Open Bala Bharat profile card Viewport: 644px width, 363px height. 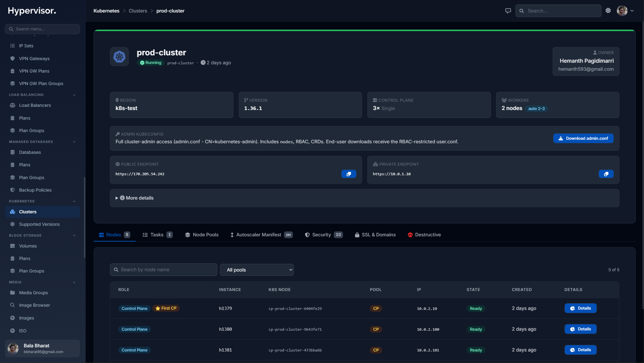[x=42, y=348]
